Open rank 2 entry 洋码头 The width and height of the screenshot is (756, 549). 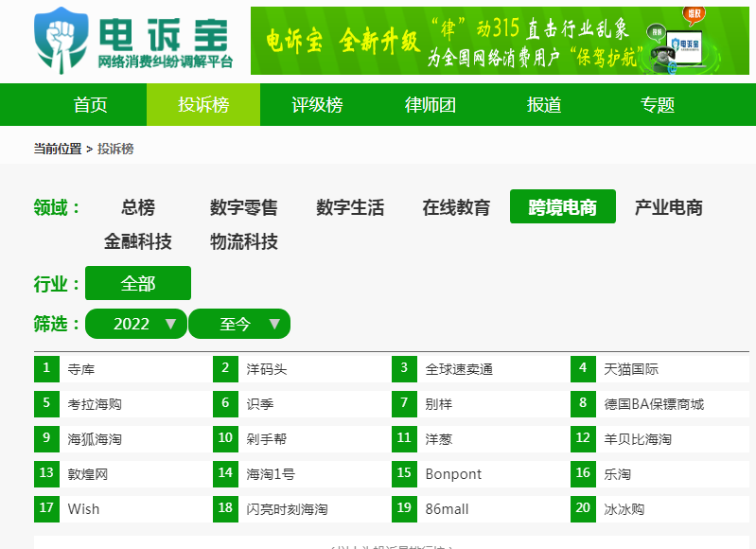point(267,369)
